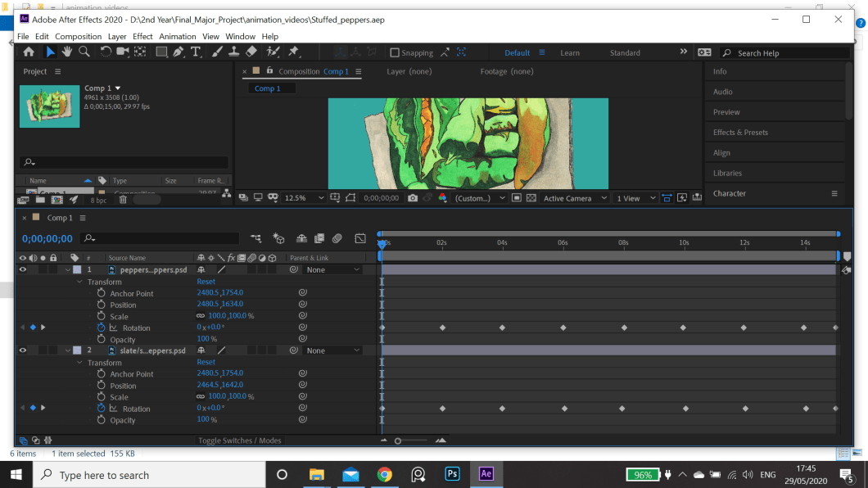Select the Hand tool
Image resolution: width=868 pixels, height=488 pixels.
point(67,52)
